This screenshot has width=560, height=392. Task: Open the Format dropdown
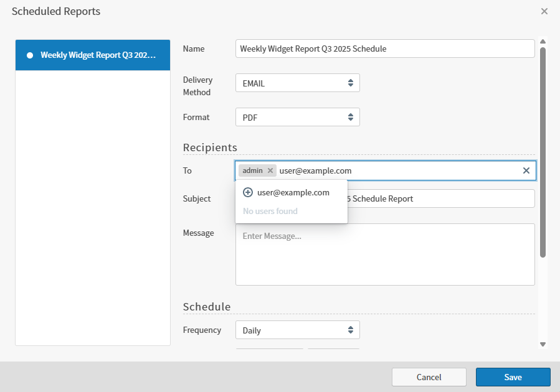(x=298, y=116)
